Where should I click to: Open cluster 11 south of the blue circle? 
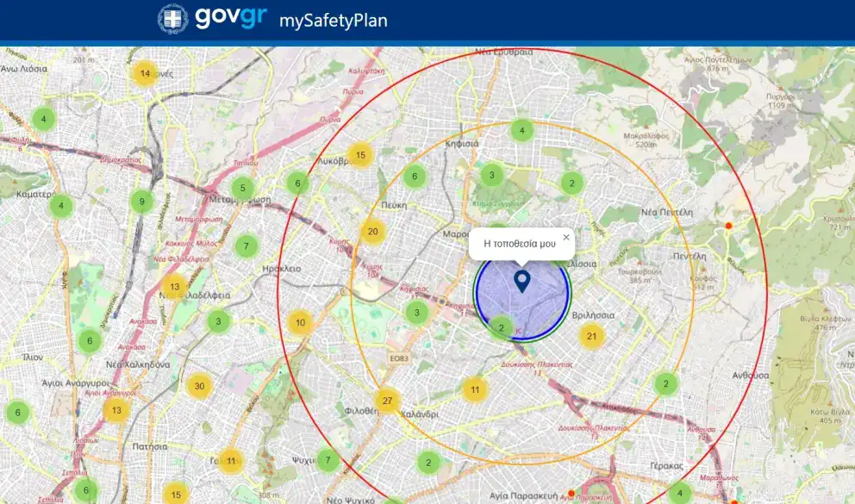click(x=474, y=389)
